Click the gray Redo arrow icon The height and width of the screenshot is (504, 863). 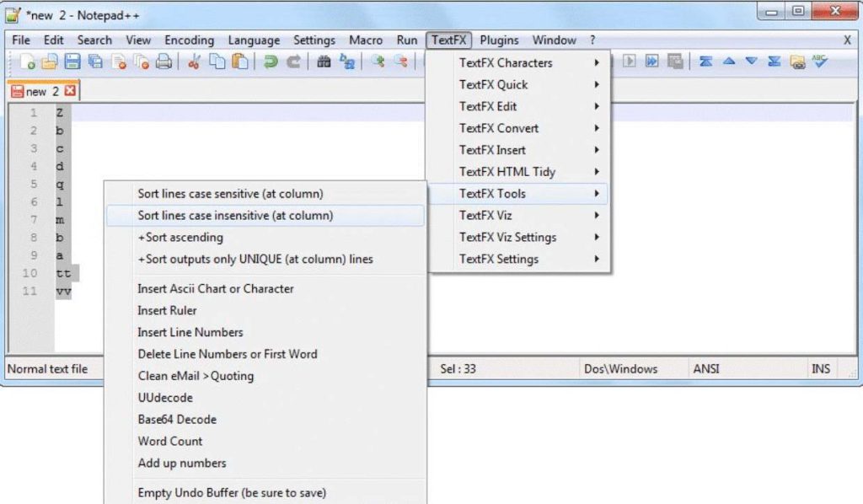point(293,62)
